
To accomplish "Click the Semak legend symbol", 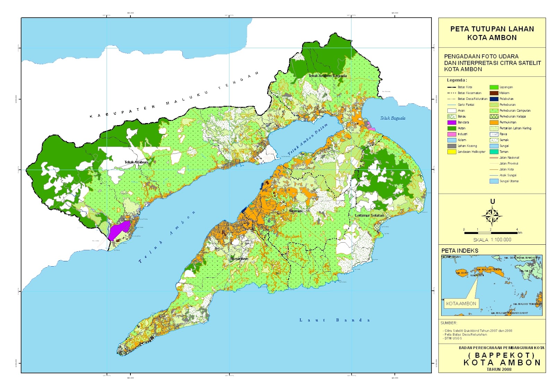I will pos(494,140).
